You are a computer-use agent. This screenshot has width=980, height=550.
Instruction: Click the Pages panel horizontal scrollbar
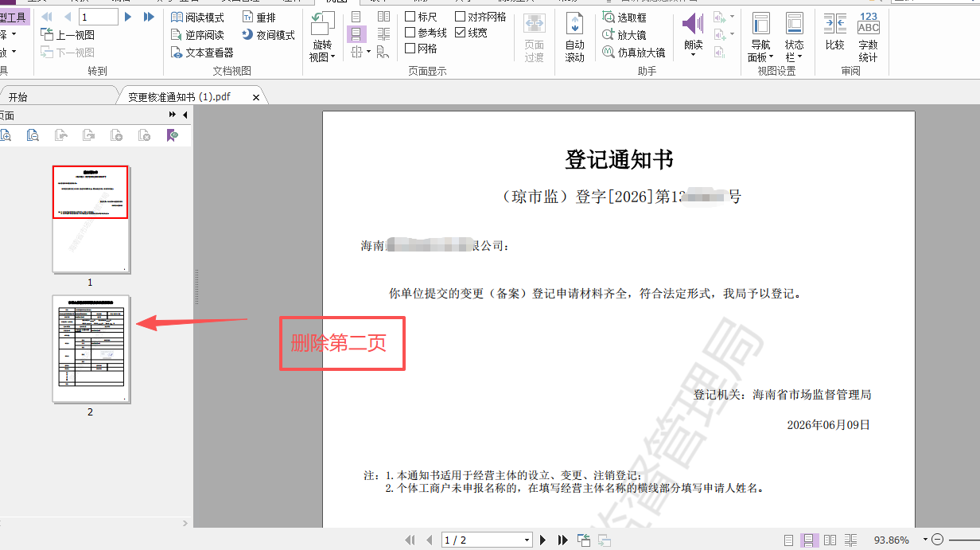92,523
